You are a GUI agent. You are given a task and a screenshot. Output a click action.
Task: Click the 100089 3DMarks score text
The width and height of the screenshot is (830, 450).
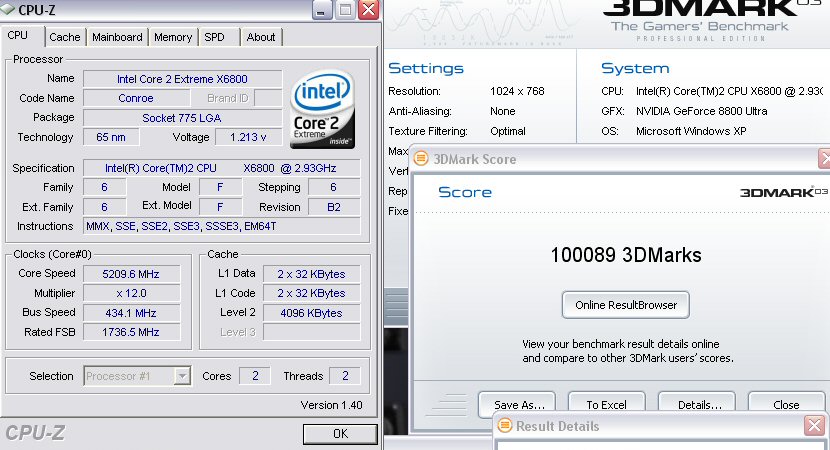click(x=626, y=255)
